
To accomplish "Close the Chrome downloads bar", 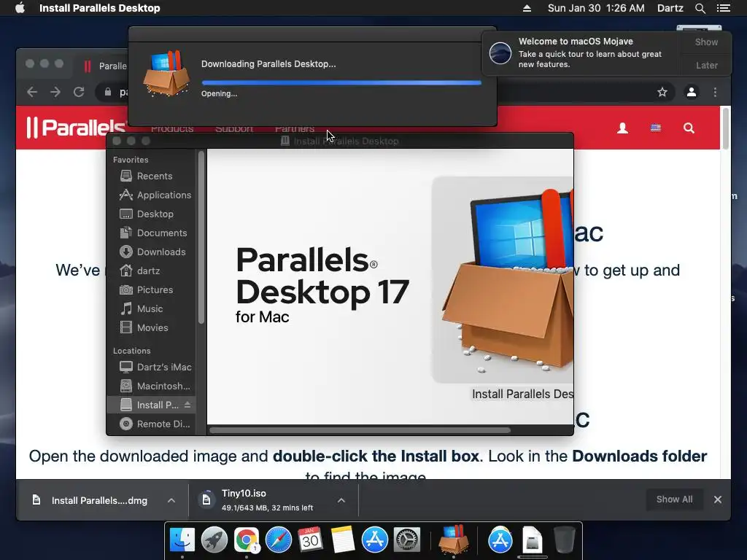I will 718,499.
